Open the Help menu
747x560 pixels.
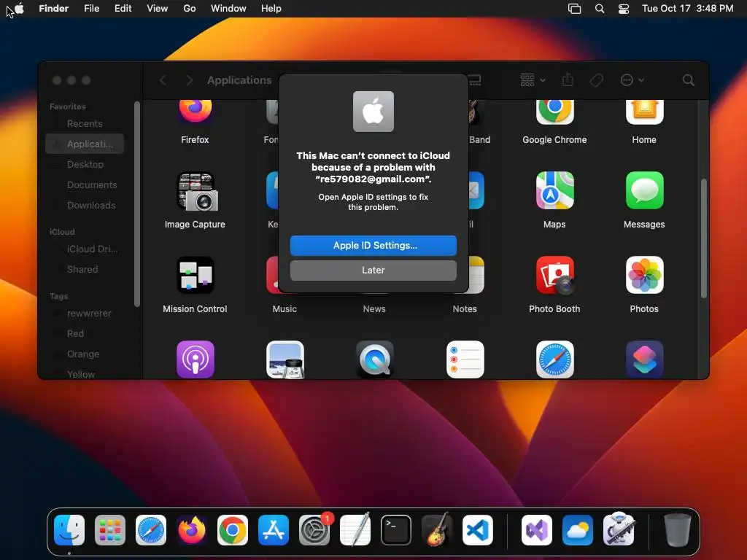271,9
